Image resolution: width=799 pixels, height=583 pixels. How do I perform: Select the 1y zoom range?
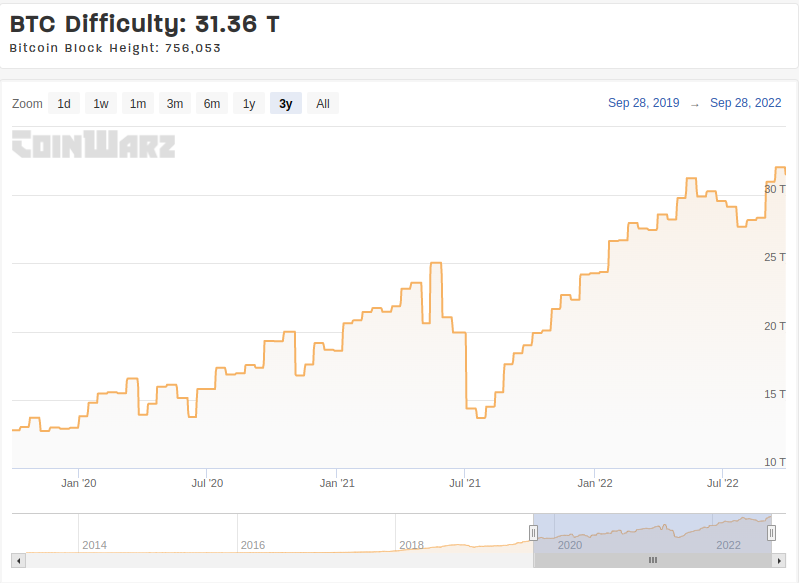(249, 103)
